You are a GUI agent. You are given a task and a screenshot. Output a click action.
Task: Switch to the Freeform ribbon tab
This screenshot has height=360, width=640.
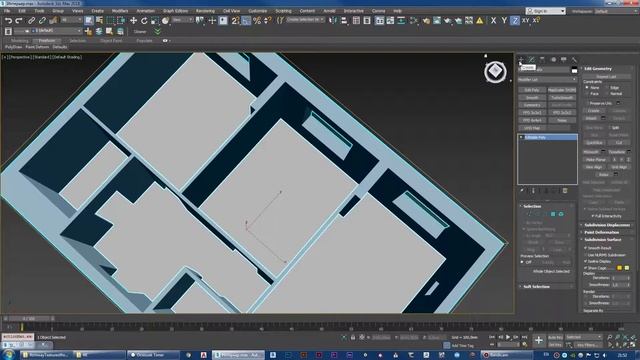point(47,41)
